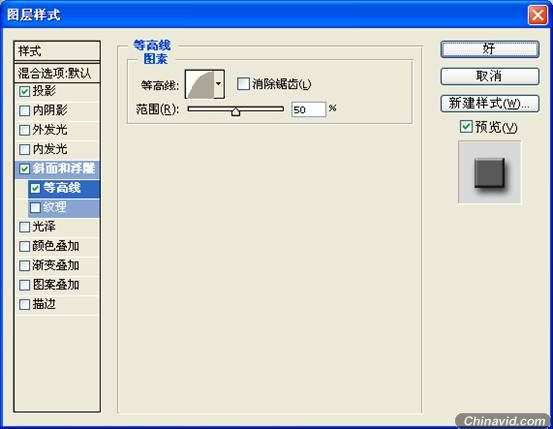Image resolution: width=553 pixels, height=429 pixels.
Task: Open the 新建样式 new style dialog
Action: pos(490,104)
